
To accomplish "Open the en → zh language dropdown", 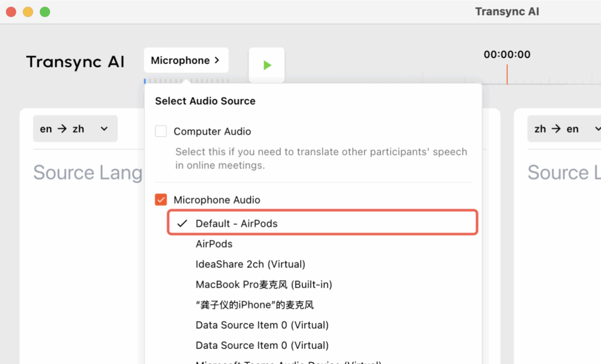I will [75, 129].
